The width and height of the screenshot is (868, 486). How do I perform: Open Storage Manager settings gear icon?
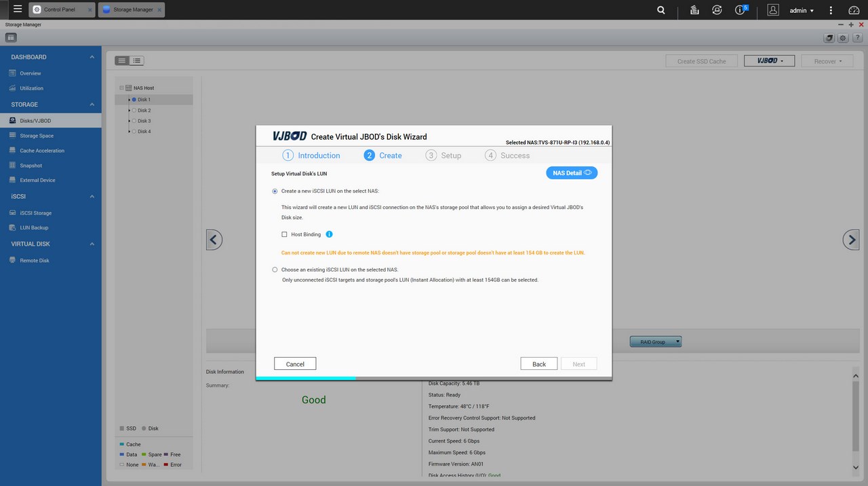pos(843,38)
